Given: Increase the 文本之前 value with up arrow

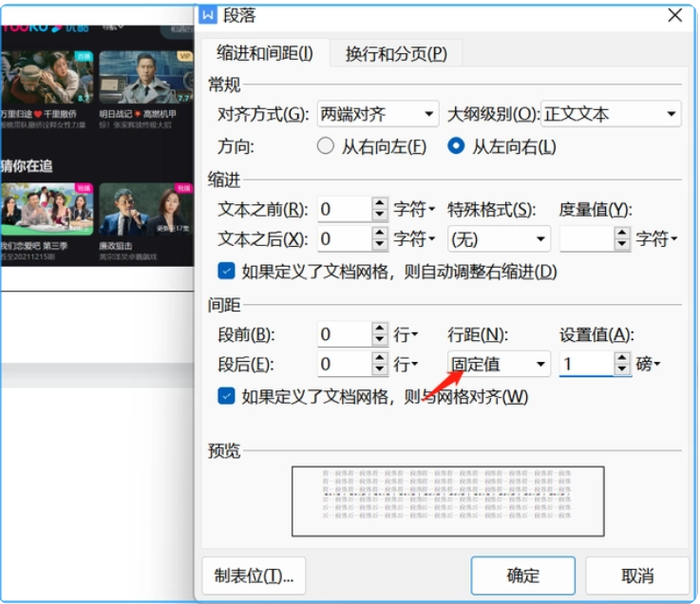Looking at the screenshot, I should (380, 203).
